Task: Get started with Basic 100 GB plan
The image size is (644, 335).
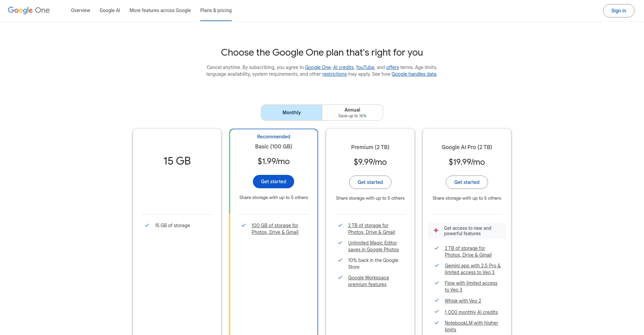Action: tap(273, 182)
